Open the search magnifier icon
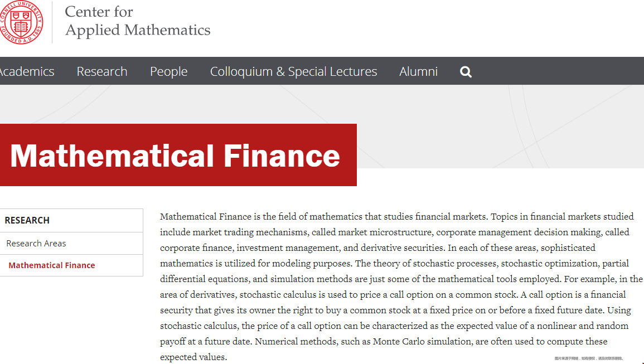Viewport: 644px width, 364px height. pos(466,72)
